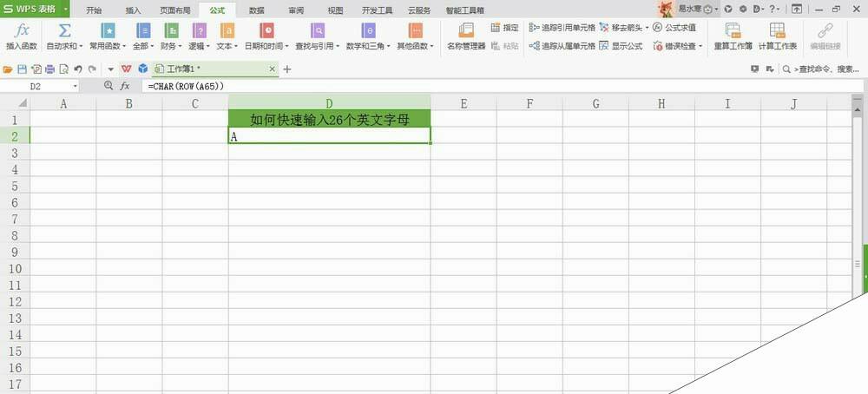Image resolution: width=868 pixels, height=394 pixels.
Task: Open the Date and Time (日期和时间) red book icon
Action: (266, 30)
